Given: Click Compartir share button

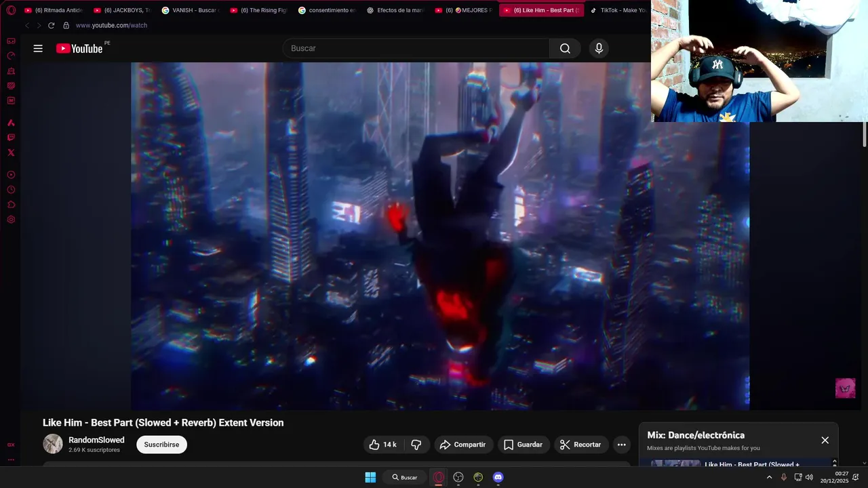Looking at the screenshot, I should pyautogui.click(x=464, y=445).
